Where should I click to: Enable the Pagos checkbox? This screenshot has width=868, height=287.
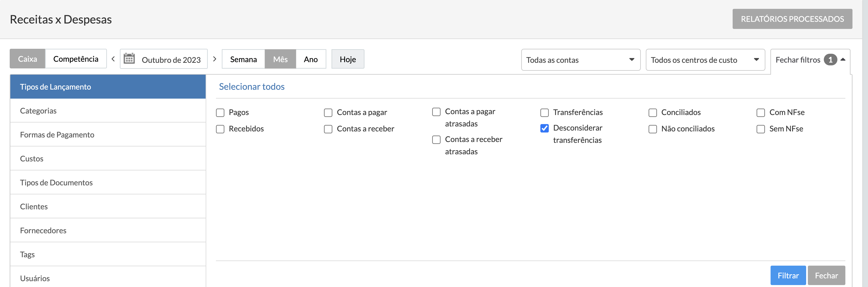coord(220,113)
